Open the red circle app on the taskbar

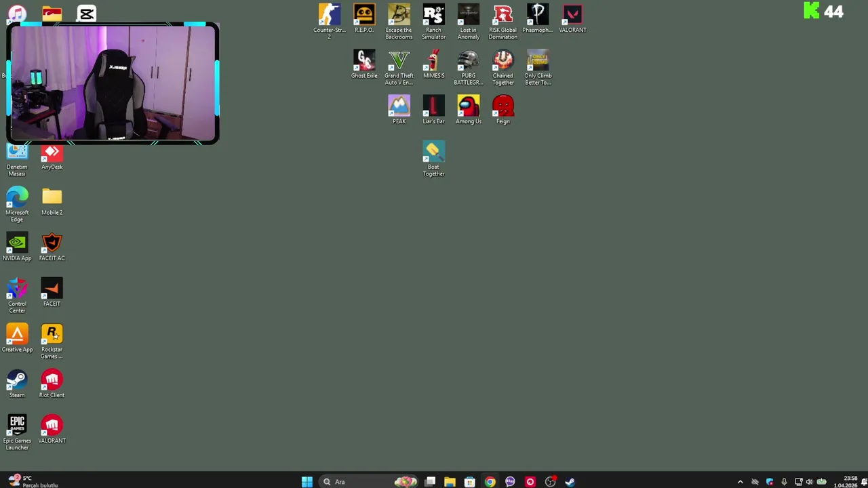pyautogui.click(x=530, y=482)
